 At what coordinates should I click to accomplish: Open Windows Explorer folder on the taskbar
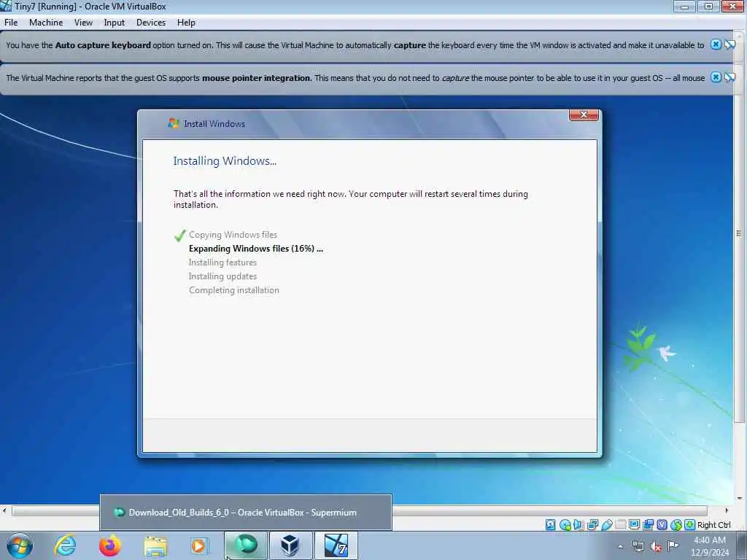(x=155, y=546)
